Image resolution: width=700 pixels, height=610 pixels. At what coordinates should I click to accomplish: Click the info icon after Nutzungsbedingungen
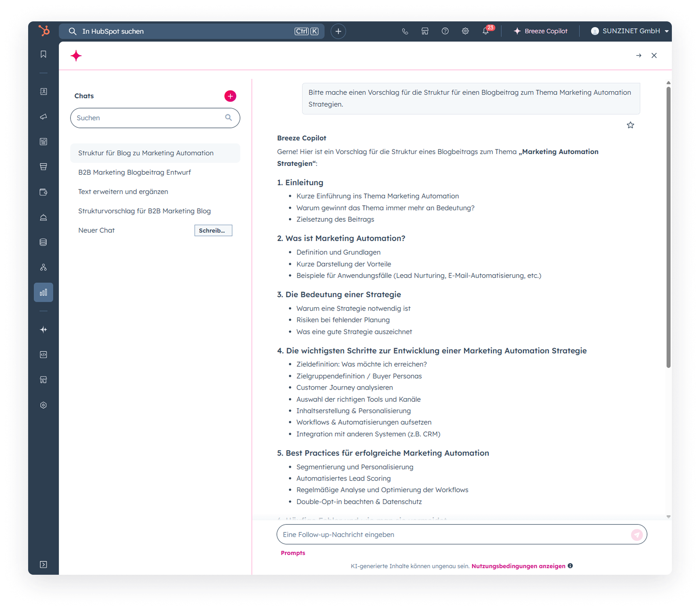click(570, 566)
